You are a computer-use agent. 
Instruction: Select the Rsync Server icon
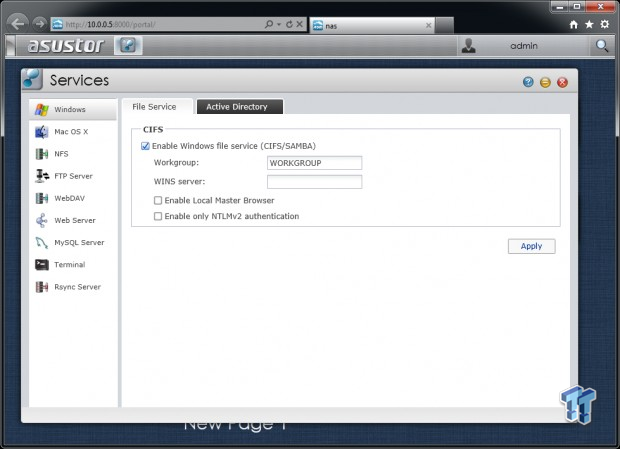(x=42, y=287)
